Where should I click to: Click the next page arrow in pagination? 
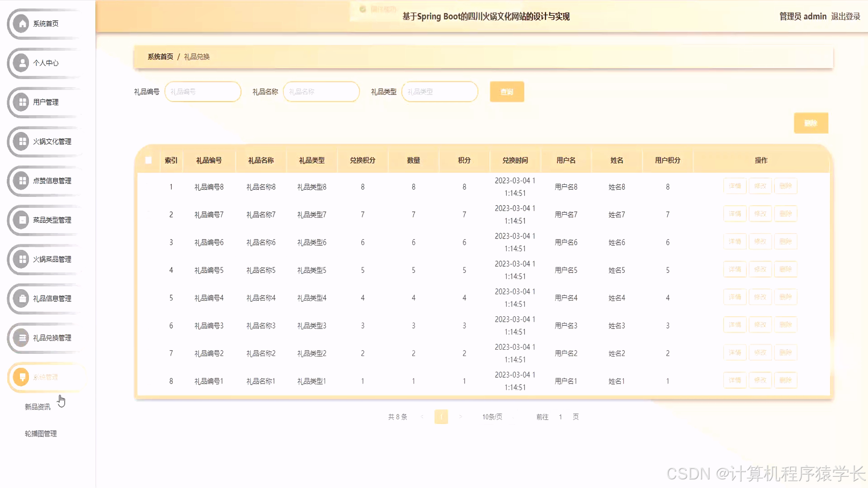pos(461,417)
